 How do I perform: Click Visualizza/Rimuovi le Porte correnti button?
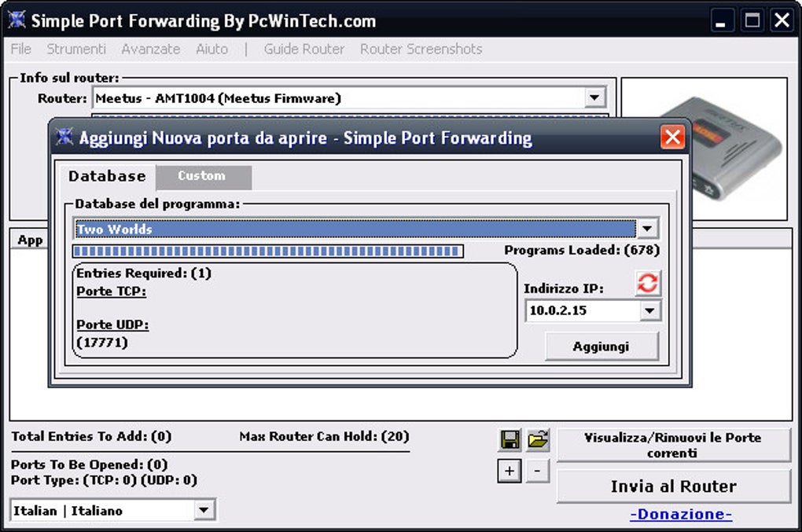pyautogui.click(x=673, y=445)
